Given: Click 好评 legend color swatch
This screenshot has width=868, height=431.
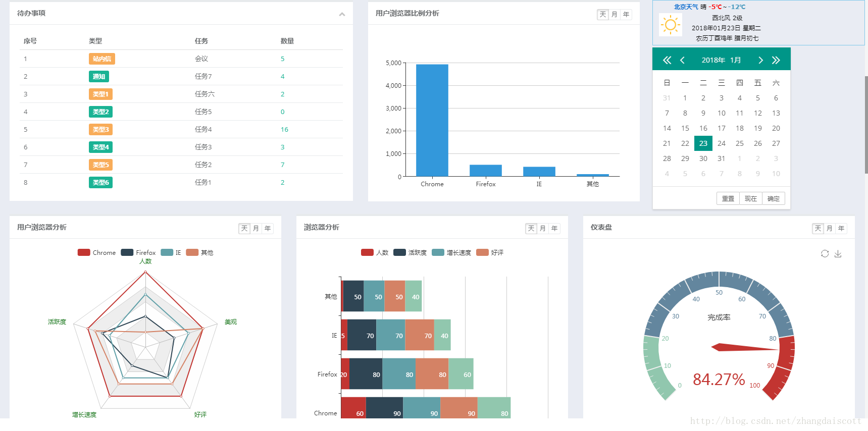Looking at the screenshot, I should tap(482, 252).
